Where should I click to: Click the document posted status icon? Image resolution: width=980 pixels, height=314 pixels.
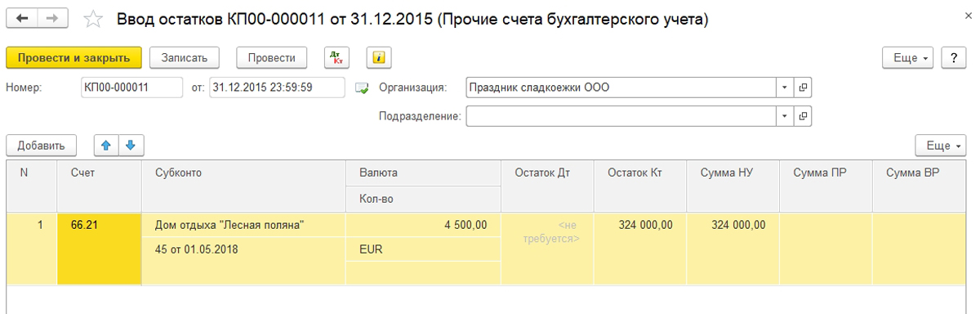(363, 88)
